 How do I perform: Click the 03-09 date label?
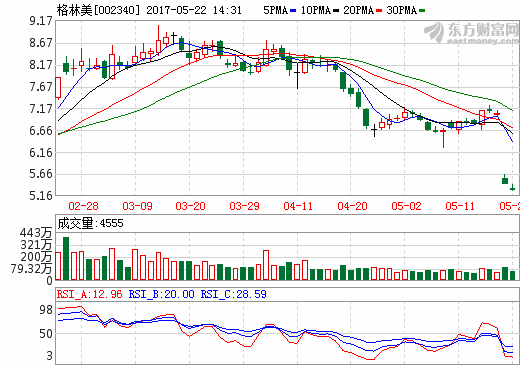tap(137, 206)
